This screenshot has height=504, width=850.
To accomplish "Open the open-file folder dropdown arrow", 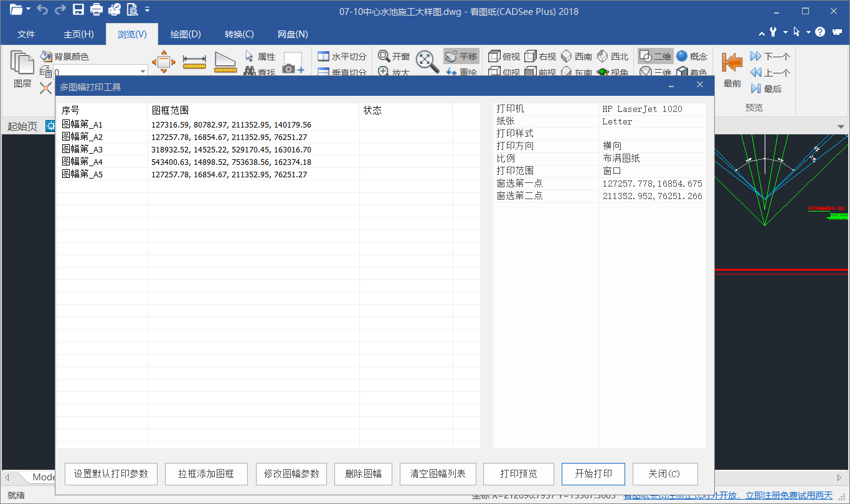I will [x=29, y=10].
